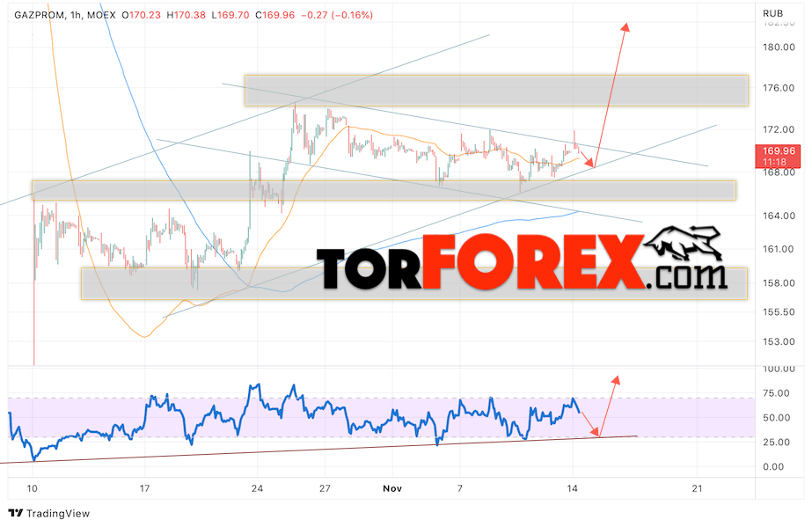Viewport: 812px width, 527px height.
Task: Click the MOEX exchange label
Action: (x=101, y=15)
